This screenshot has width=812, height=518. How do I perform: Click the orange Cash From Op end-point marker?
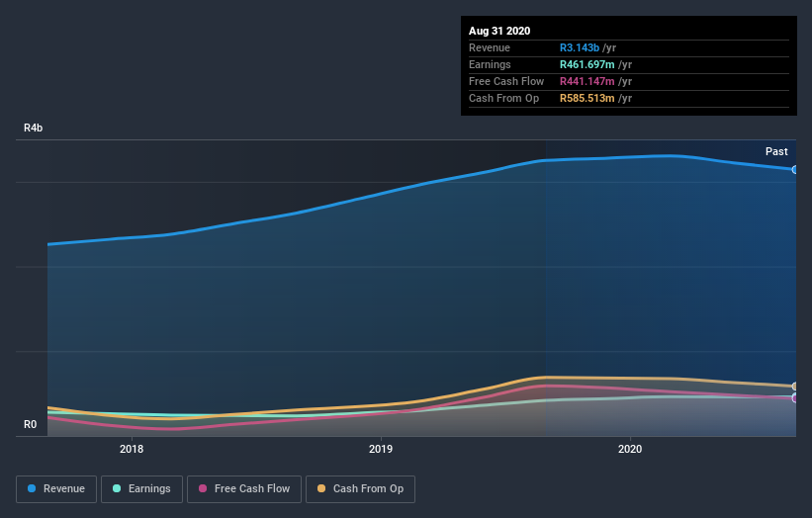click(x=794, y=387)
